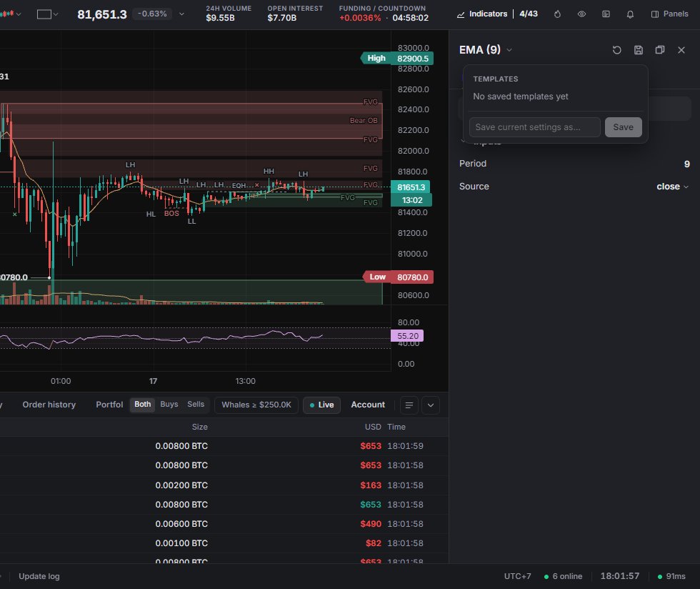Close the EMA settings panel
This screenshot has height=589, width=700.
681,50
